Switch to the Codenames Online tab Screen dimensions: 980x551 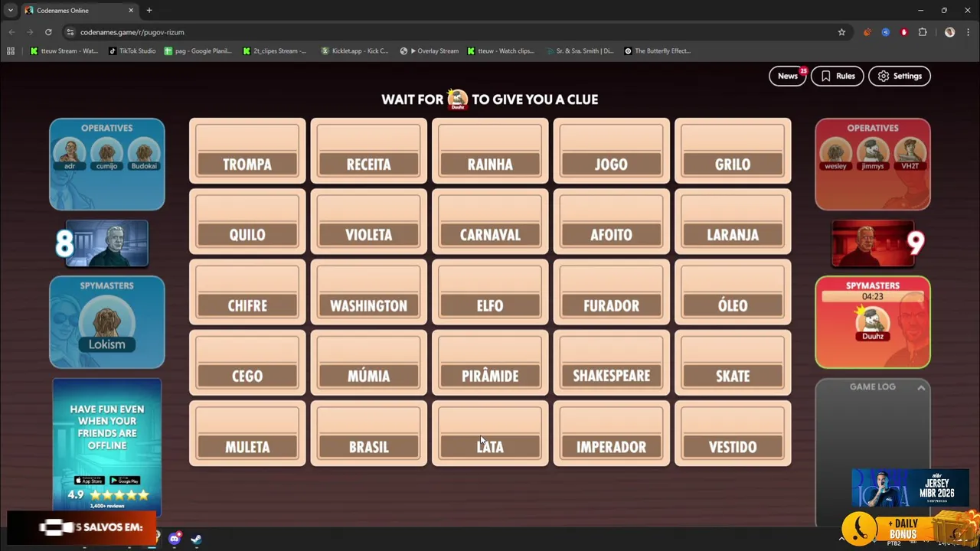(x=79, y=11)
